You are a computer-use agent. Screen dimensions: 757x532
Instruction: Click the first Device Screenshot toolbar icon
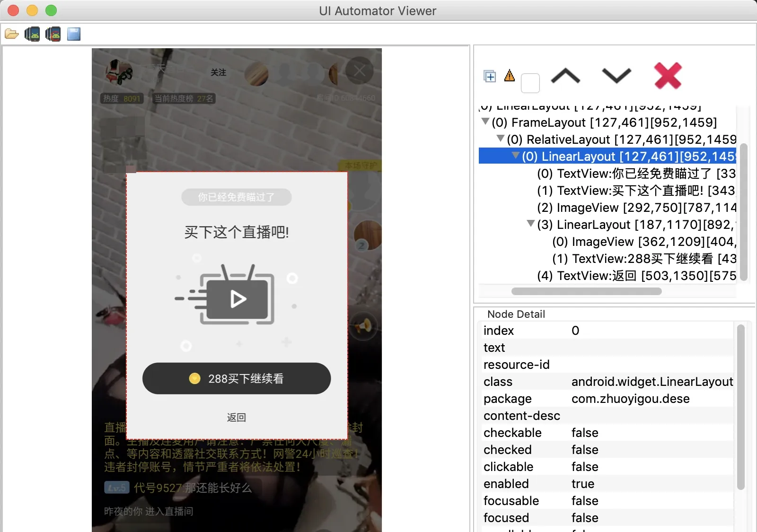(32, 34)
